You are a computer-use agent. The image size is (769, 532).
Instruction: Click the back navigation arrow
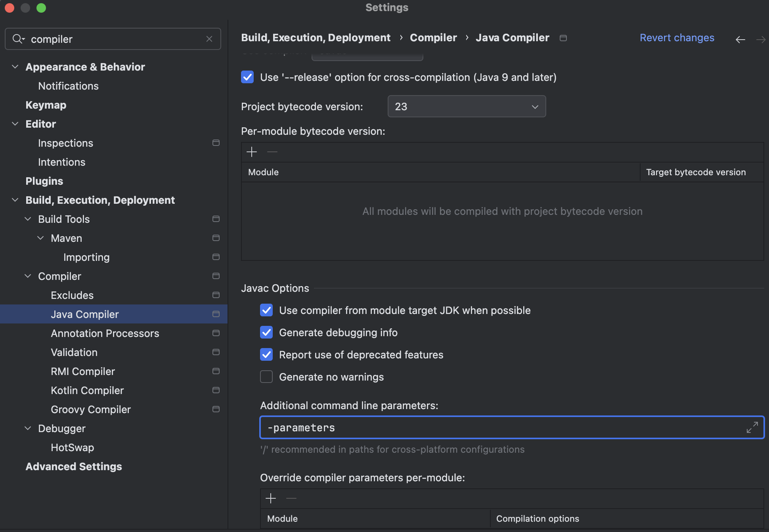click(740, 39)
